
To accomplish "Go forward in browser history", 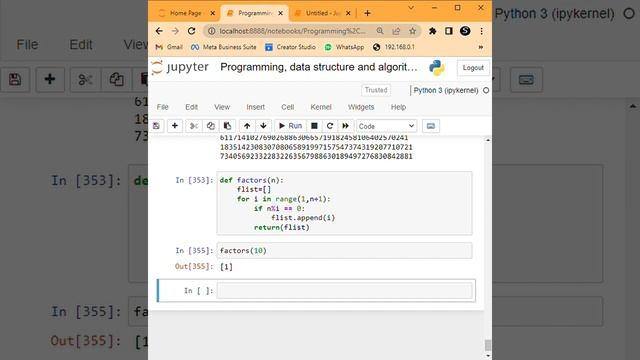I will 175,31.
